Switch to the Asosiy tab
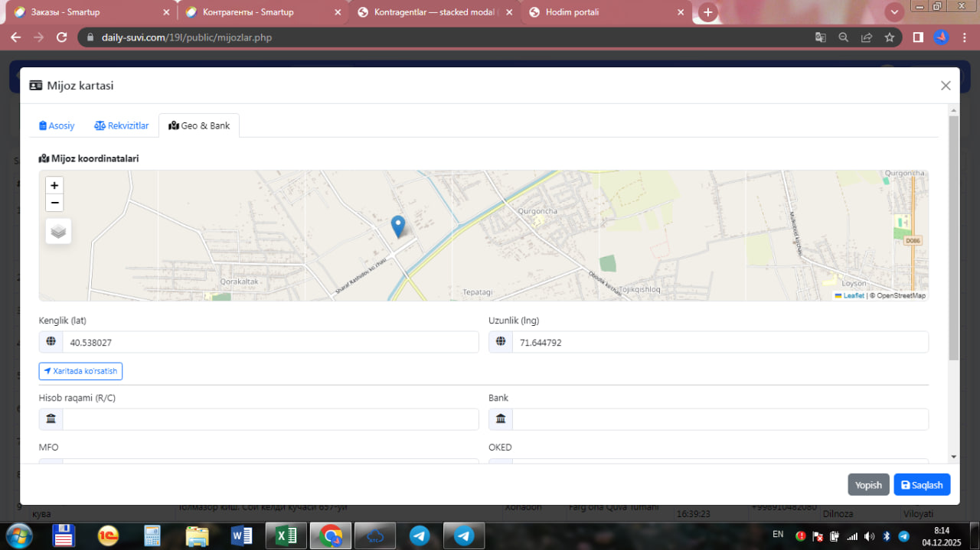980x550 pixels. 57,125
